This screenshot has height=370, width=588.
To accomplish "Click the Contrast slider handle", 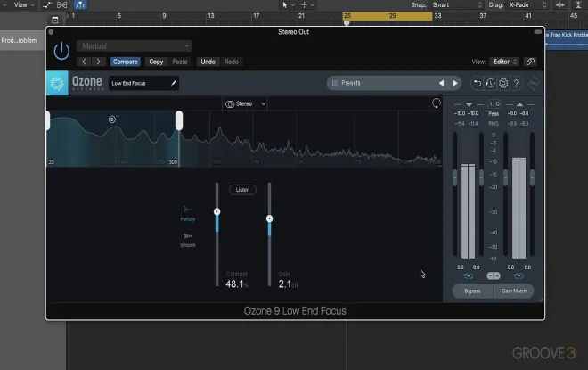I will click(216, 211).
